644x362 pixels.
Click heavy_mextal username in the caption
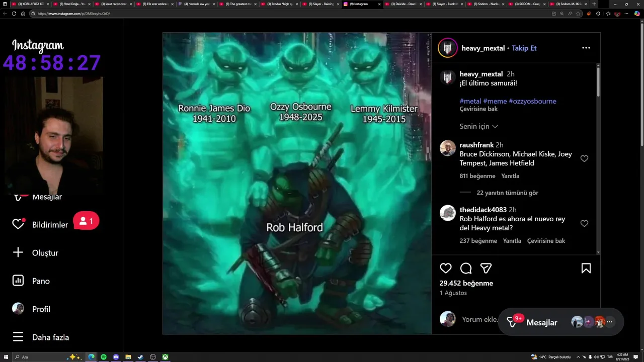[x=481, y=74]
